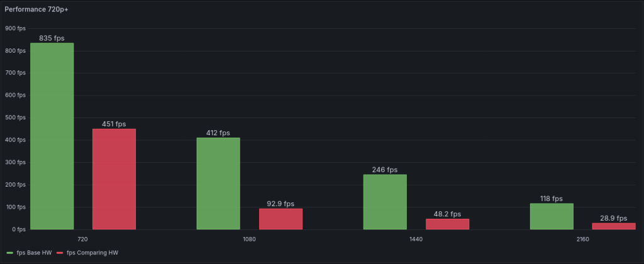644x264 pixels.
Task: Click the 1440 x-axis label
Action: pos(416,239)
